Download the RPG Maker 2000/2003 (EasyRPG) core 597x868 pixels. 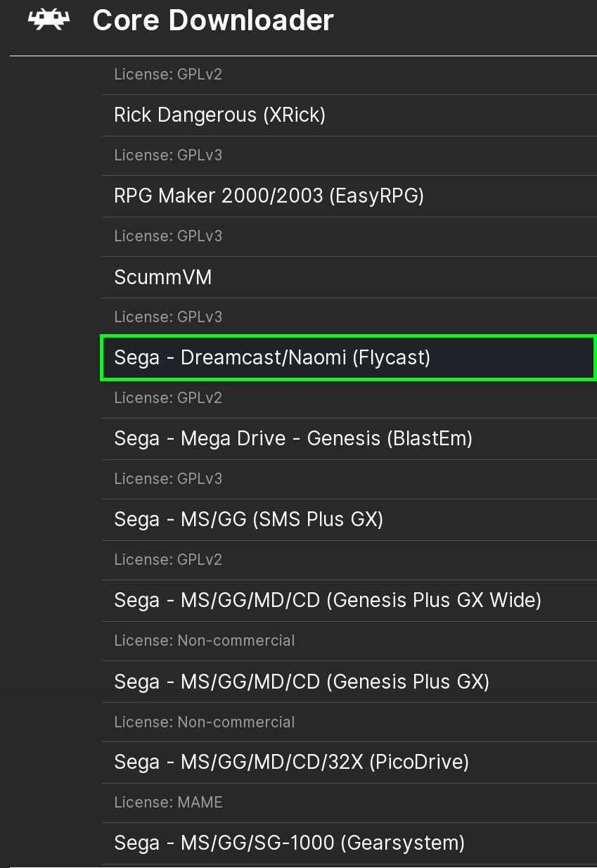pyautogui.click(x=269, y=196)
